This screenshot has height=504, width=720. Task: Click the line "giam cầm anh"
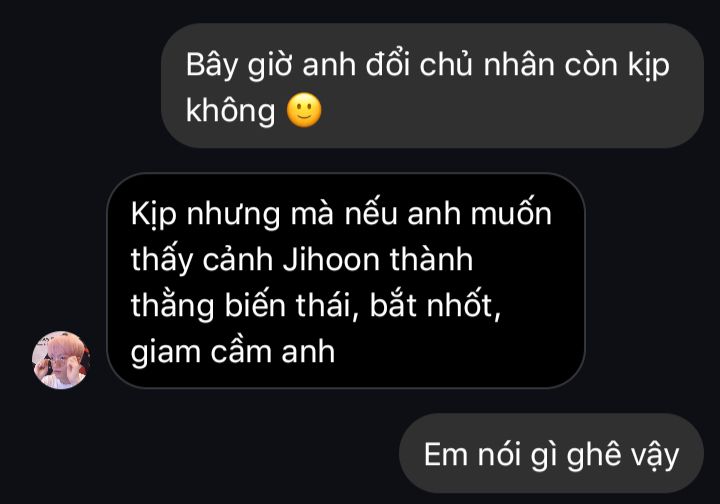(x=233, y=353)
